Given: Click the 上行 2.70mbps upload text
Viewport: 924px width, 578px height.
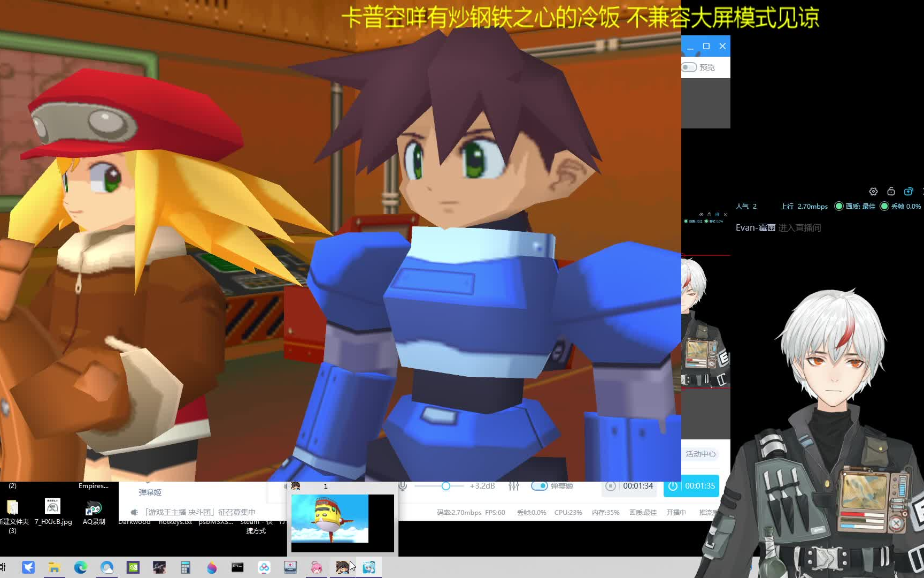Looking at the screenshot, I should coord(804,207).
